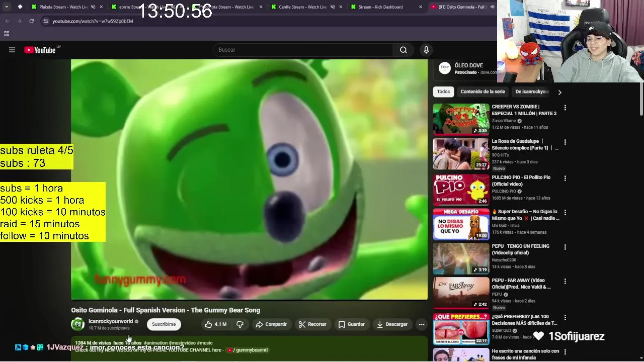This screenshot has height=362, width=644.
Task: Open PEPU Tengo Un Feeling thumbnail
Action: [x=461, y=258]
